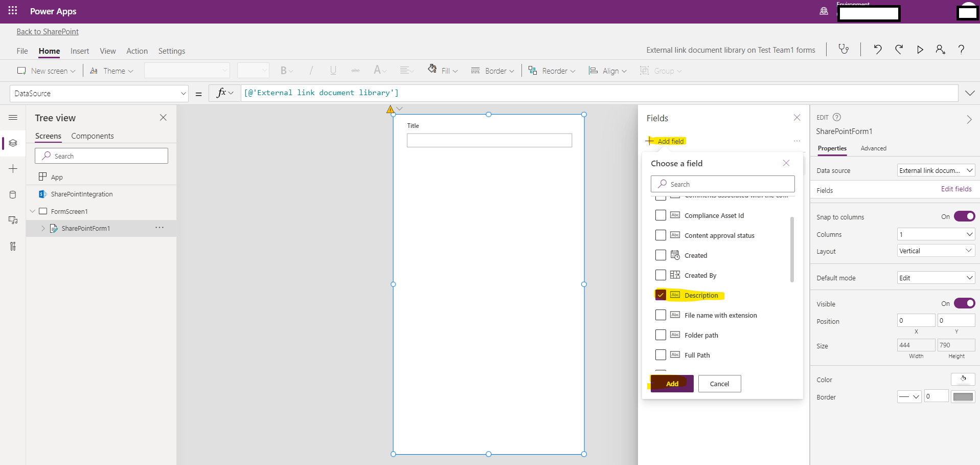The height and width of the screenshot is (465, 980).
Task: Expand the formula bar chevron
Action: (970, 93)
